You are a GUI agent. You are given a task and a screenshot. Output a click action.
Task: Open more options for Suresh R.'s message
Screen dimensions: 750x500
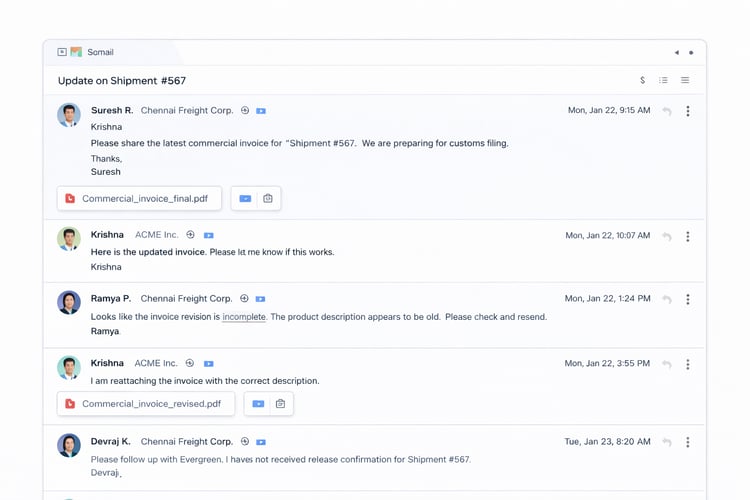pyautogui.click(x=688, y=111)
